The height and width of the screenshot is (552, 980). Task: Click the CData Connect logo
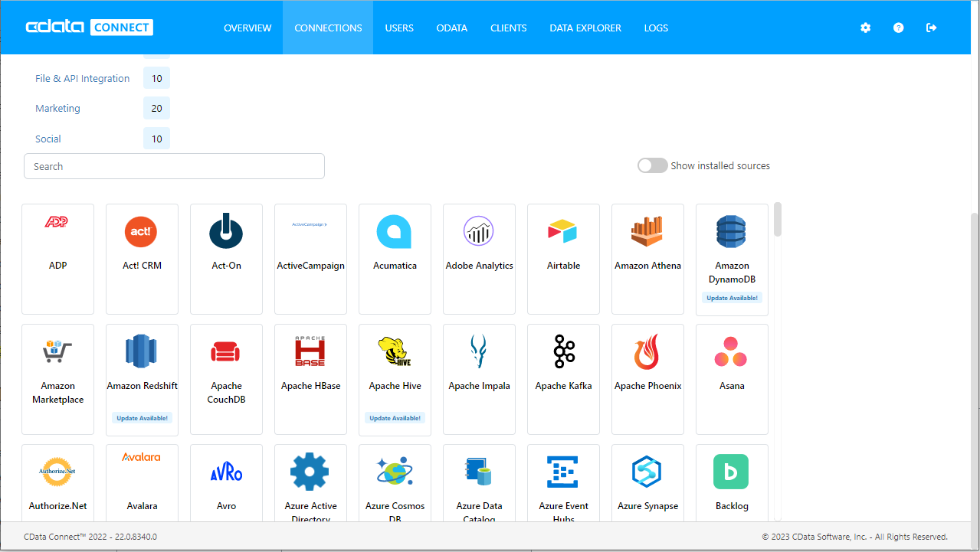tap(89, 28)
